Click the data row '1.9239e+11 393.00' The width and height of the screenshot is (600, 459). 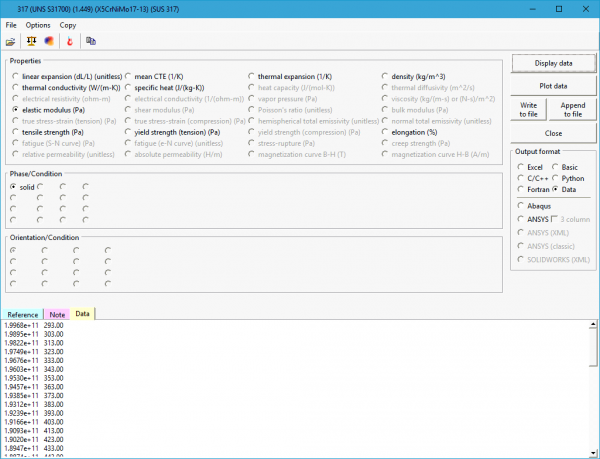coord(34,413)
